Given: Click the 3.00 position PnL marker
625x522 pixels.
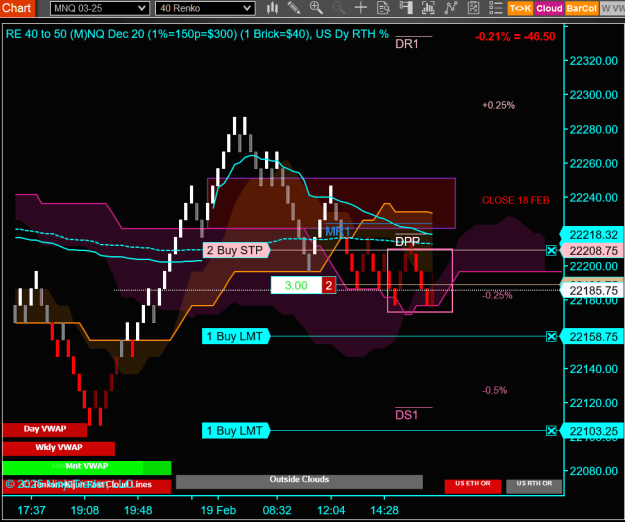Looking at the screenshot, I should 296,285.
